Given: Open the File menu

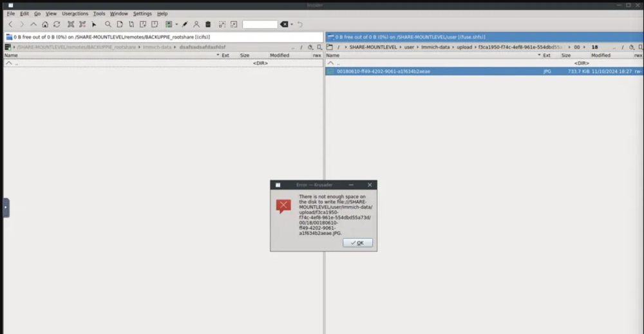Looking at the screenshot, I should pos(11,14).
